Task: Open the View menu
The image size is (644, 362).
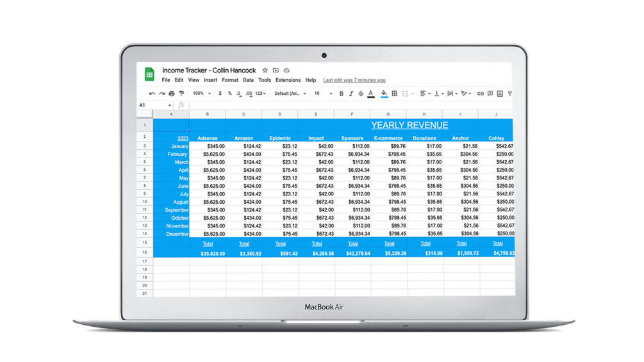Action: point(194,80)
